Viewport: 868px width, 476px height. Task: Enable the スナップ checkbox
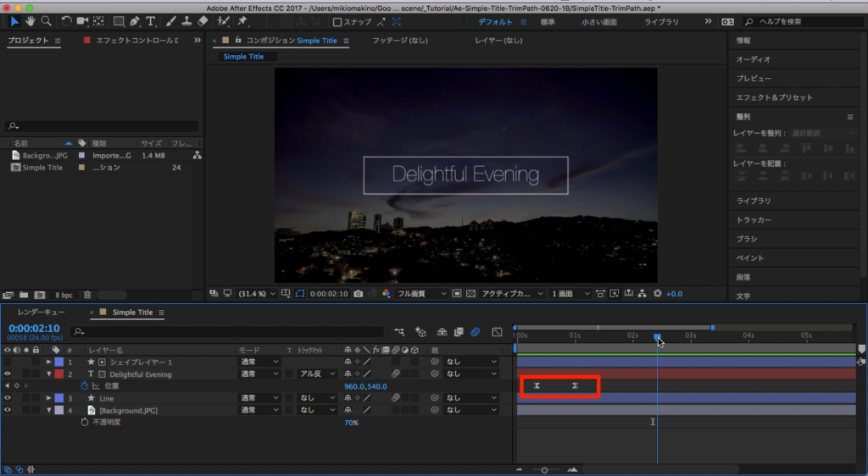click(337, 22)
